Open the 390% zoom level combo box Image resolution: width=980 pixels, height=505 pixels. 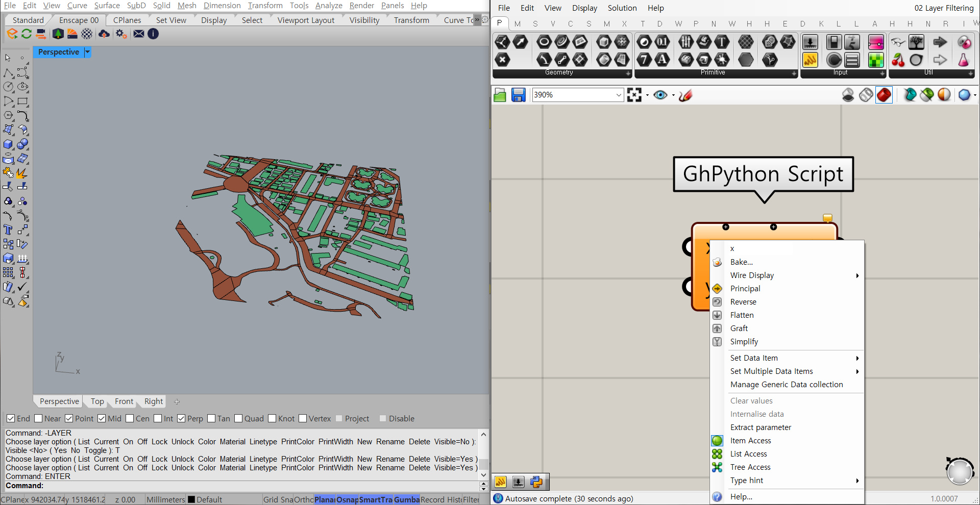tap(578, 95)
